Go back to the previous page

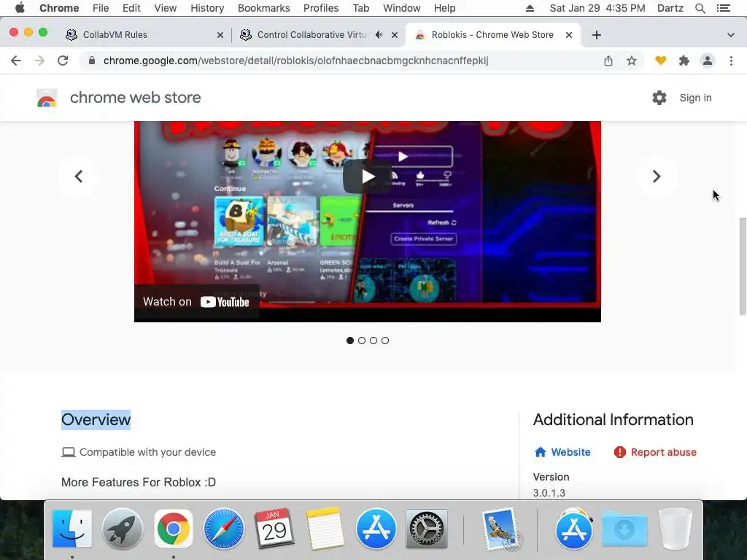click(x=16, y=61)
